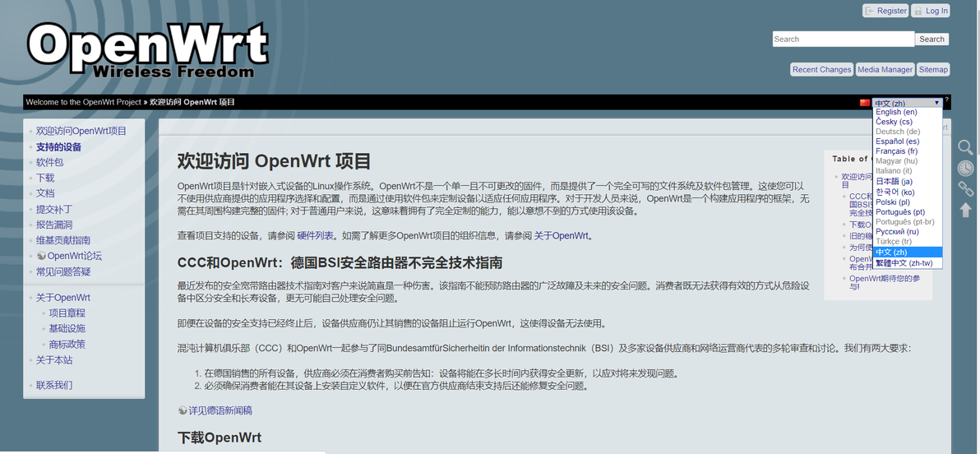Viewport: 980px width, 454px height.
Task: Open the question mark translation help
Action: click(x=947, y=100)
